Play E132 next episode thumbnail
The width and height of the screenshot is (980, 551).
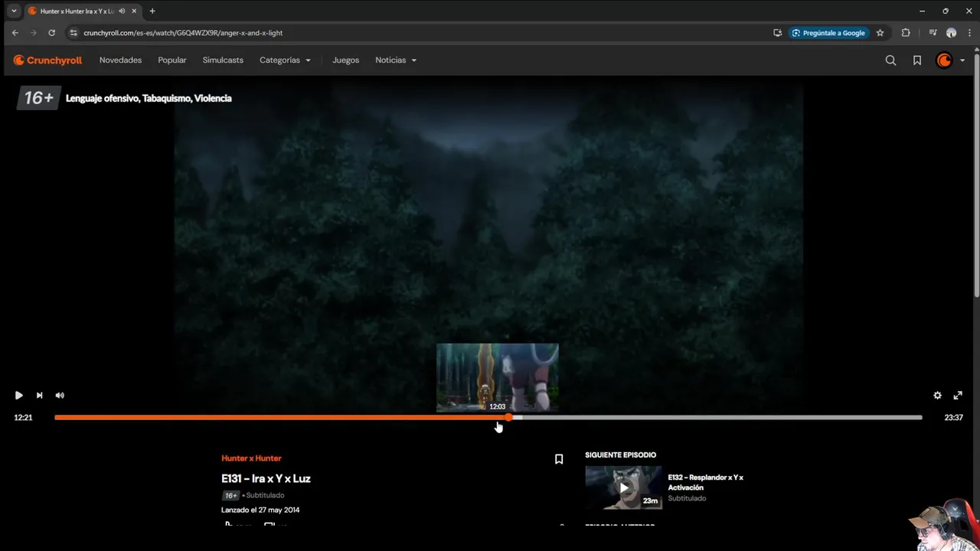pos(623,487)
